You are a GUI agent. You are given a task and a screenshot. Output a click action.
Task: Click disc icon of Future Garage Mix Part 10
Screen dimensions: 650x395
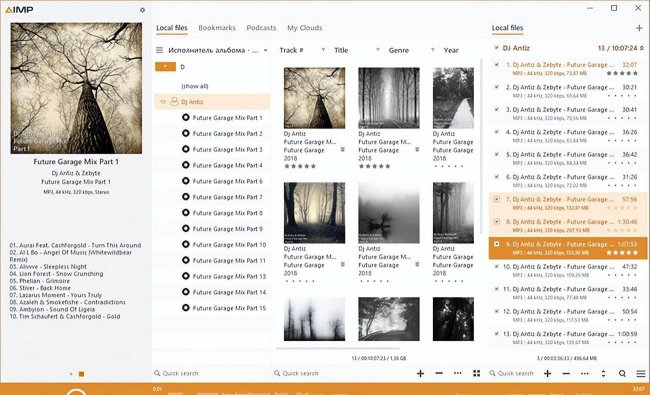(186, 245)
